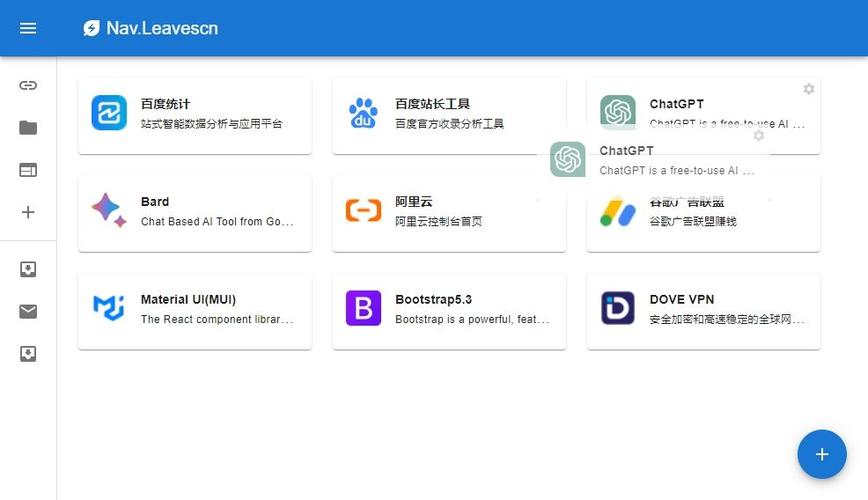Click the web window icon in sidebar

coord(28,170)
